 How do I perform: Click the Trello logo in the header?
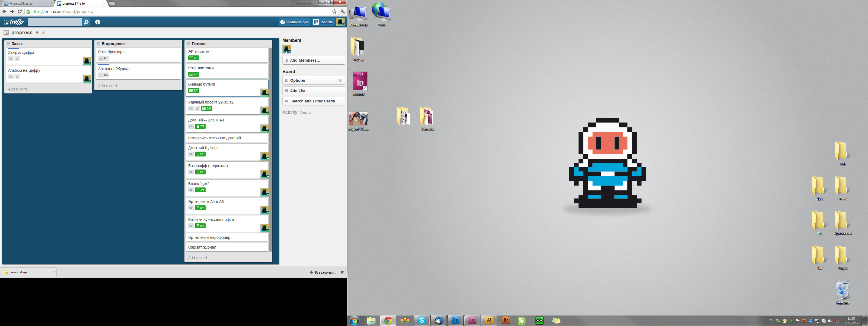pos(14,22)
